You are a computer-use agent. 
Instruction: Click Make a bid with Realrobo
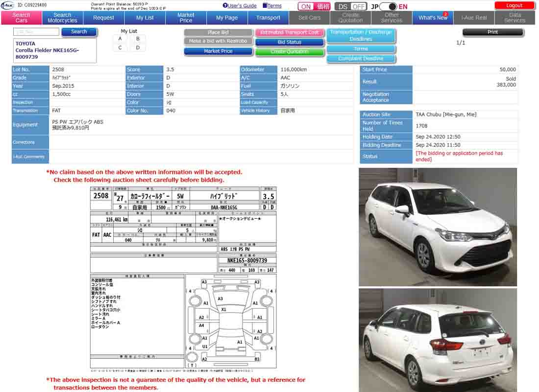pyautogui.click(x=218, y=41)
